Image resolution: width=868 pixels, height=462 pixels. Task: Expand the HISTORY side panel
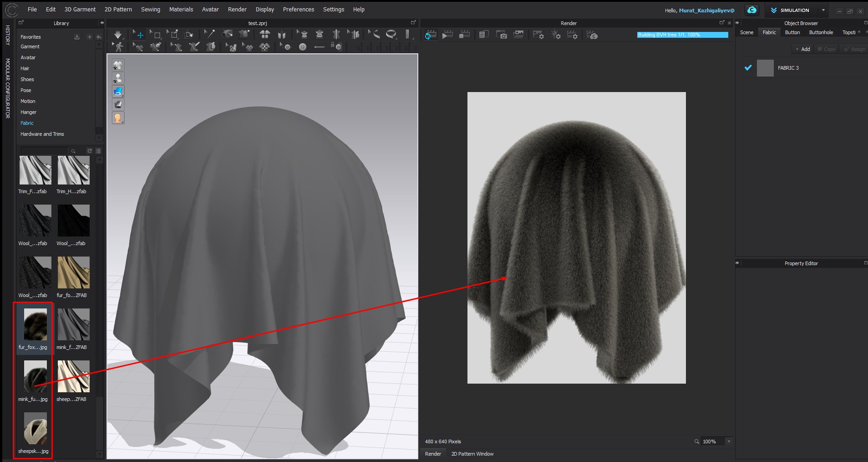tap(7, 35)
